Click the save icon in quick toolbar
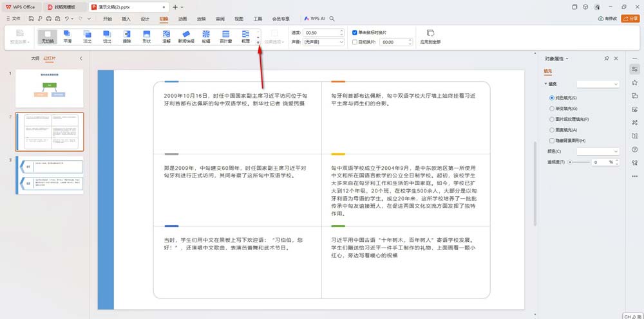Image resolution: width=644 pixels, height=319 pixels. click(x=31, y=19)
